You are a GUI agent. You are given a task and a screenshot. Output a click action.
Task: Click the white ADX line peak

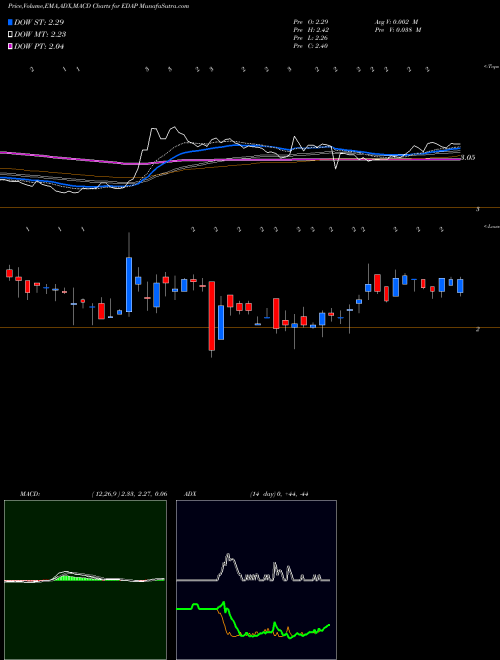point(228,556)
